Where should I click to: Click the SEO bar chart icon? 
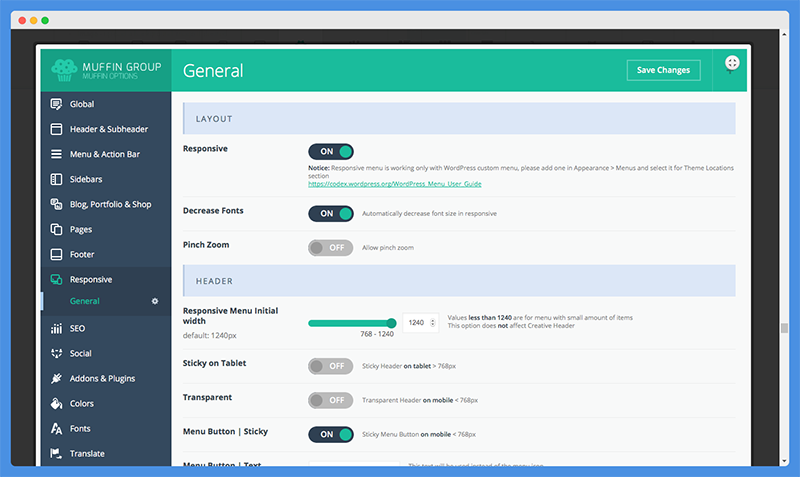click(x=56, y=329)
